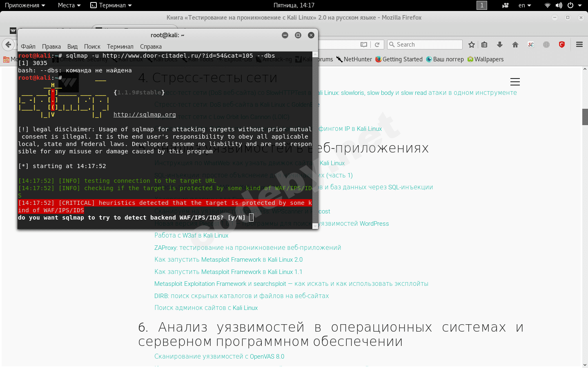Viewport: 588px width, 368px height.
Task: Open the Ваш логгер bookmark
Action: 445,59
